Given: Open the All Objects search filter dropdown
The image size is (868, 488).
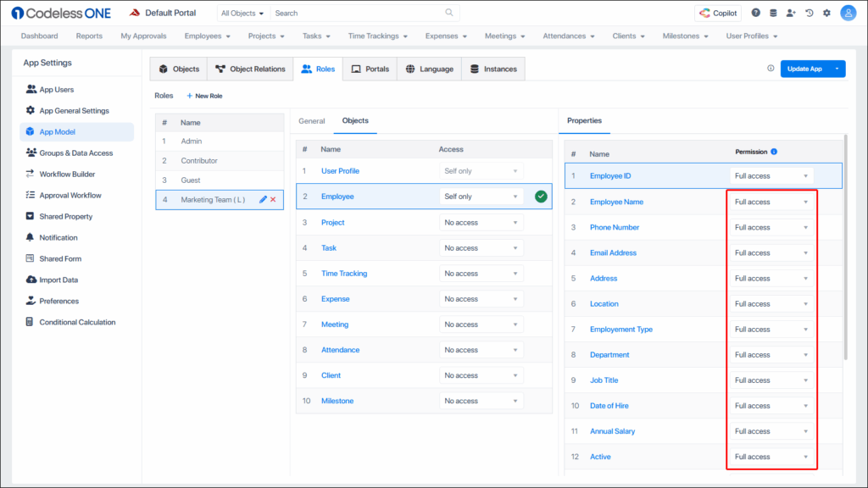Looking at the screenshot, I should click(x=242, y=14).
